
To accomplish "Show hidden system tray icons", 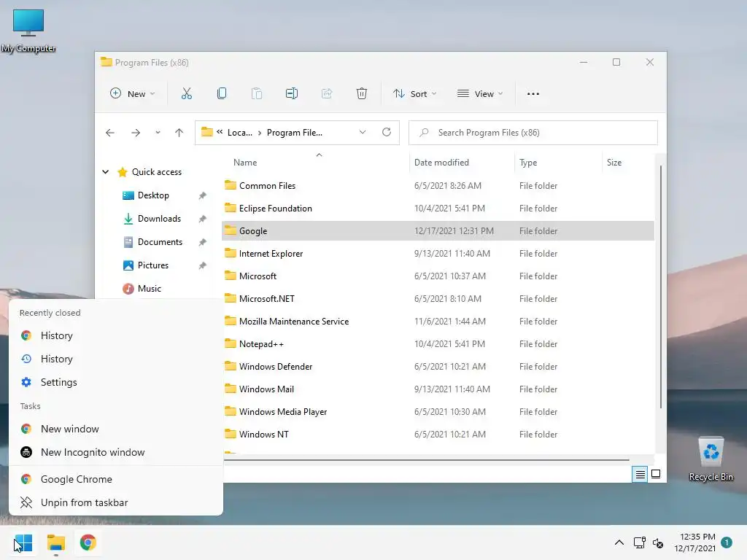I will [619, 542].
